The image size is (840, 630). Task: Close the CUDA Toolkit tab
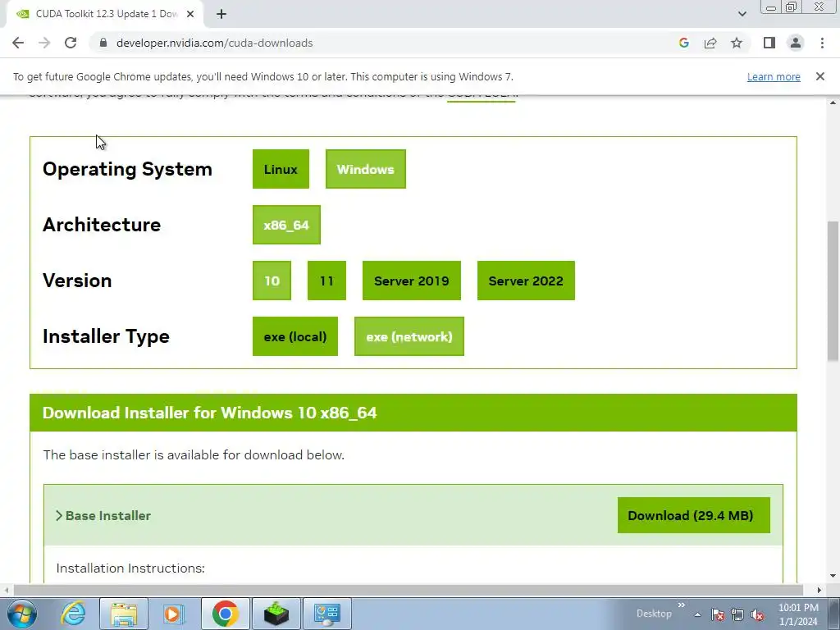click(x=190, y=14)
